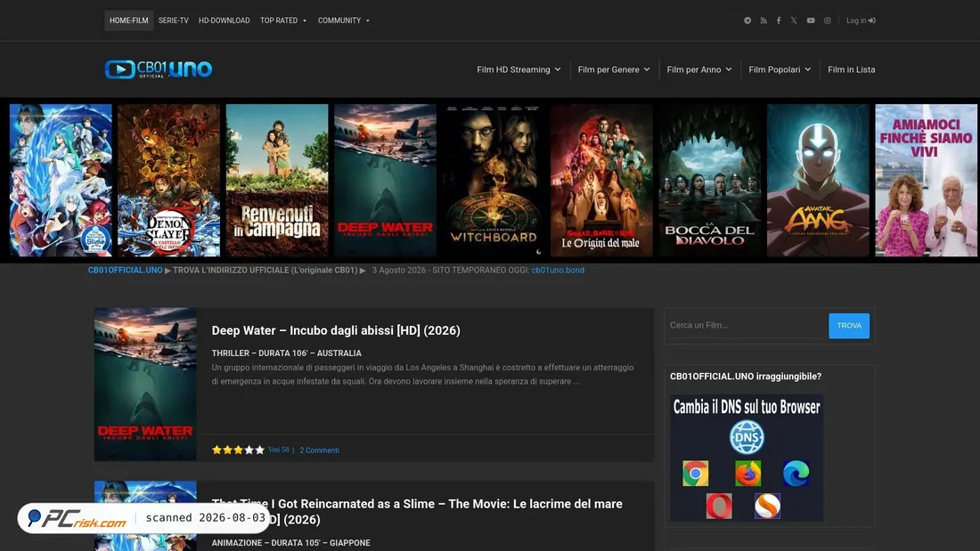Image resolution: width=980 pixels, height=551 pixels.
Task: Click THRILLER – DURATA 106' – AUSTRALIA text
Action: click(x=286, y=353)
